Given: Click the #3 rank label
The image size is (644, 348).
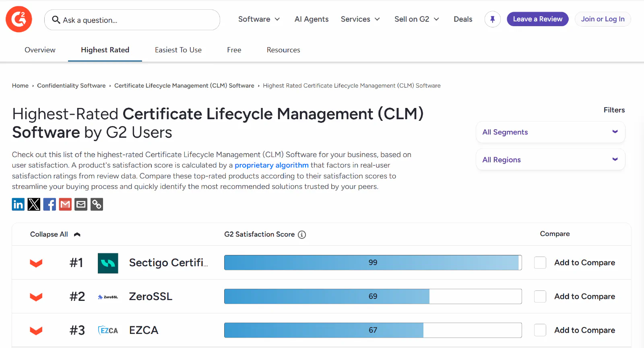Looking at the screenshot, I should click(x=77, y=330).
